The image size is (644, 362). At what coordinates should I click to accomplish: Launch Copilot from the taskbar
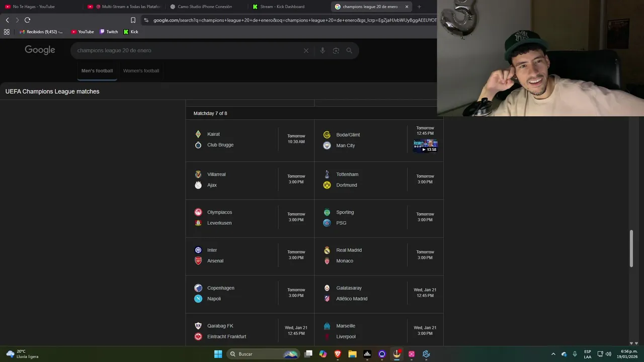(323, 354)
